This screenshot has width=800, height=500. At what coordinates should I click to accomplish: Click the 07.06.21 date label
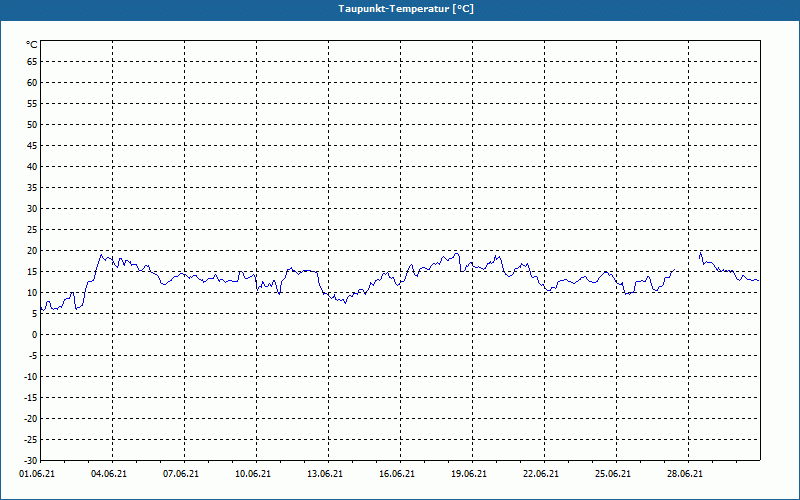[x=181, y=474]
